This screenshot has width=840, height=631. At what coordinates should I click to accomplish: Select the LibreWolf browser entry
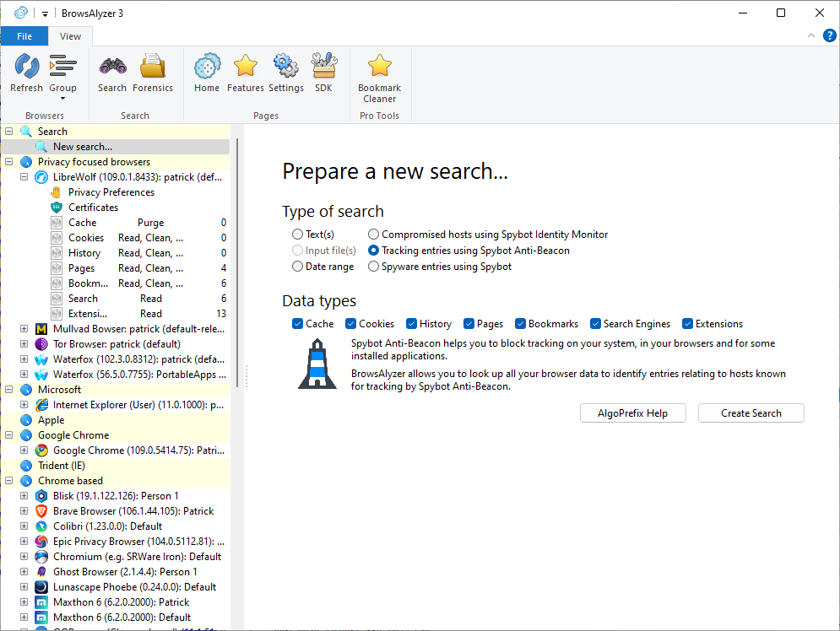point(137,177)
